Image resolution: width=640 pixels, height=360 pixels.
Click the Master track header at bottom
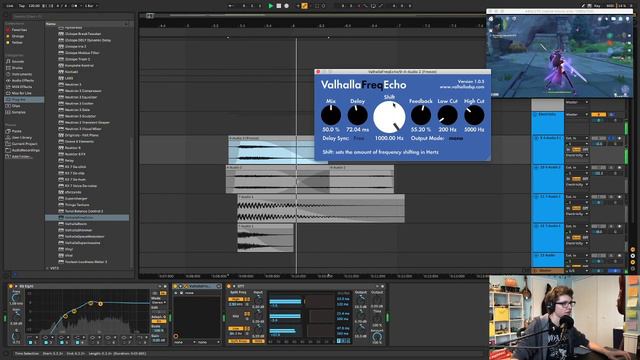(x=547, y=271)
